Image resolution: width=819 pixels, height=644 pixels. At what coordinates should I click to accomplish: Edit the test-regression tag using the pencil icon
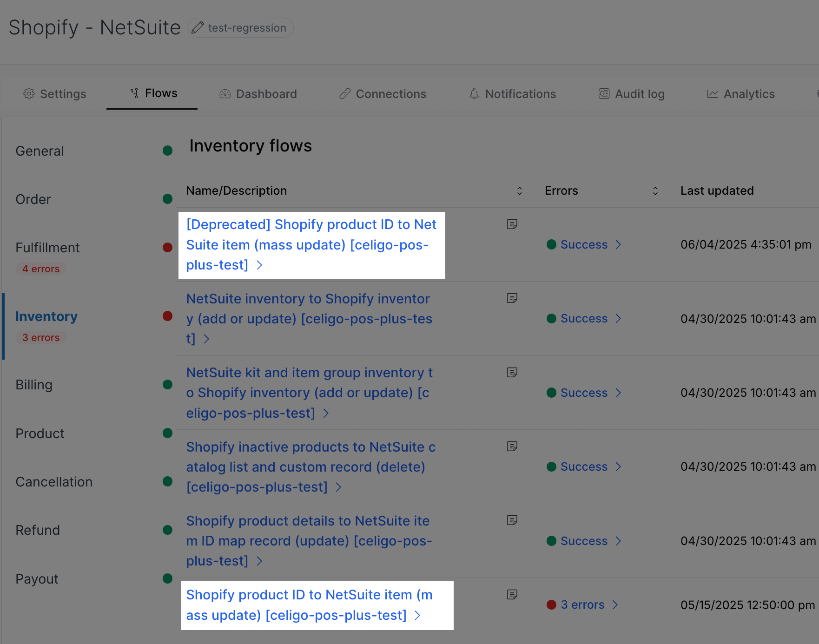click(x=198, y=27)
